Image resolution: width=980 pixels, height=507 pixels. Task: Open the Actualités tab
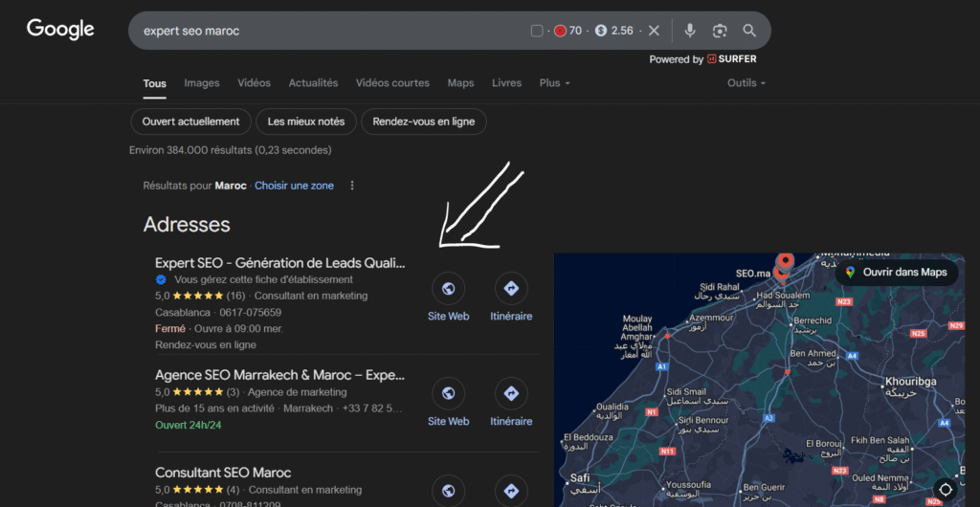[x=313, y=83]
